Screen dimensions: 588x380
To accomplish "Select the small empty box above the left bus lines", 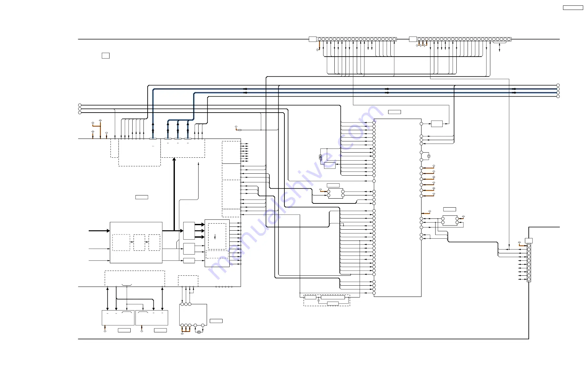I will (106, 56).
